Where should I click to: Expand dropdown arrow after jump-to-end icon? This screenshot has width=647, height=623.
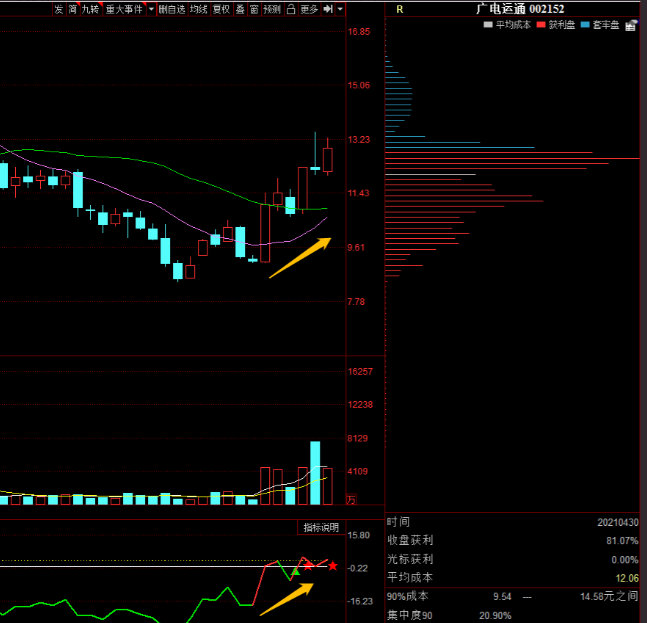[340, 9]
